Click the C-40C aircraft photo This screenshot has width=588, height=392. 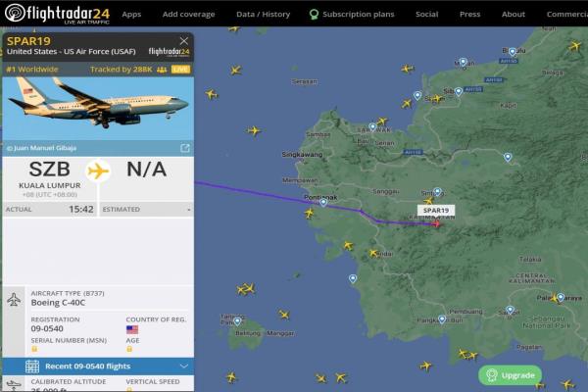(98, 108)
